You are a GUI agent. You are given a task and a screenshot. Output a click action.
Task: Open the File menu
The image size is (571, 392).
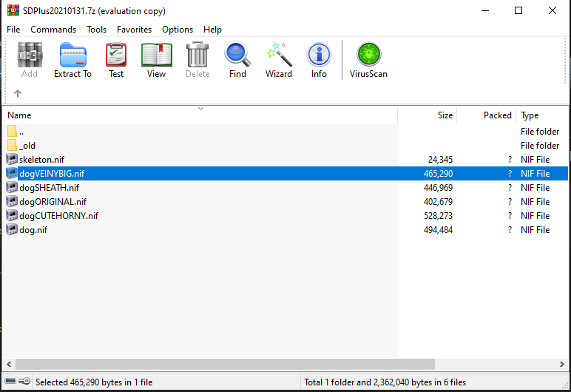[x=13, y=30]
